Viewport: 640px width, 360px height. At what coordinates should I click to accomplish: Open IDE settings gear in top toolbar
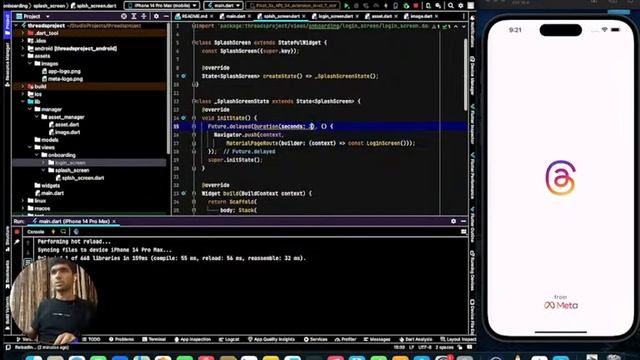[x=461, y=6]
